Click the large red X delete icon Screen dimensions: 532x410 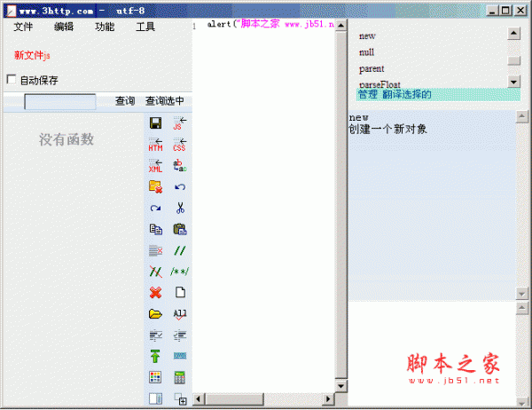(155, 293)
